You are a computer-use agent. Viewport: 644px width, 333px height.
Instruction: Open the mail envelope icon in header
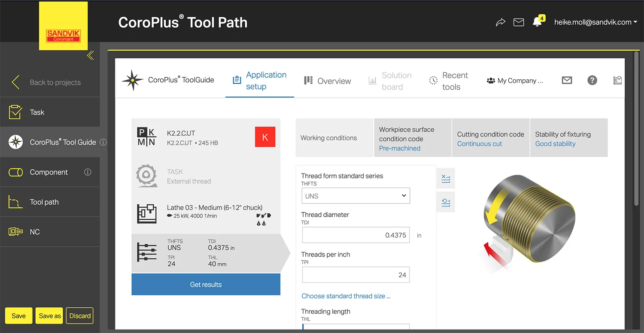519,22
